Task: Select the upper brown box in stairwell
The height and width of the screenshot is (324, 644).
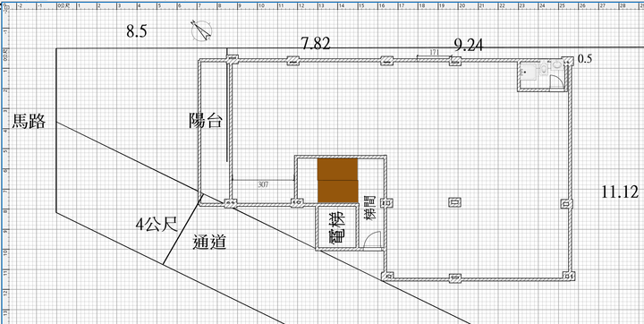Action: click(x=337, y=169)
